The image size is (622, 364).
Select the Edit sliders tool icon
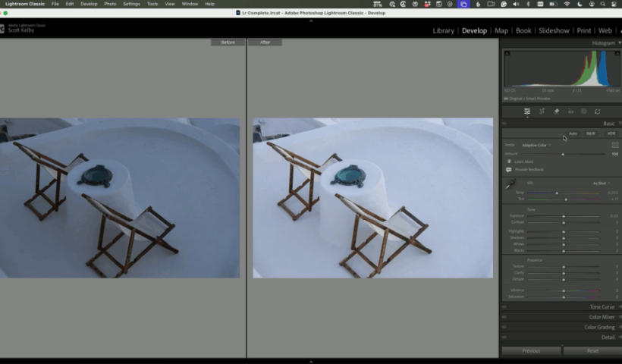pyautogui.click(x=527, y=111)
